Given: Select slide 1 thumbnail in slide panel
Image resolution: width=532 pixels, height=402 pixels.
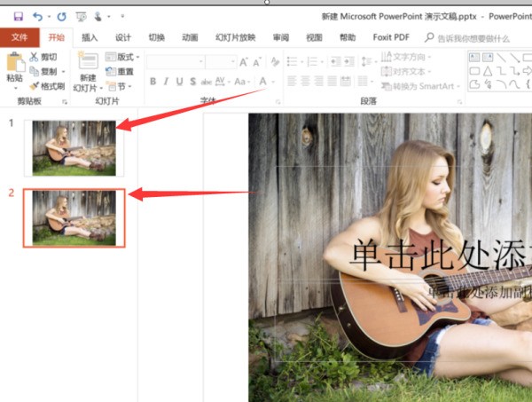Looking at the screenshot, I should (74, 146).
